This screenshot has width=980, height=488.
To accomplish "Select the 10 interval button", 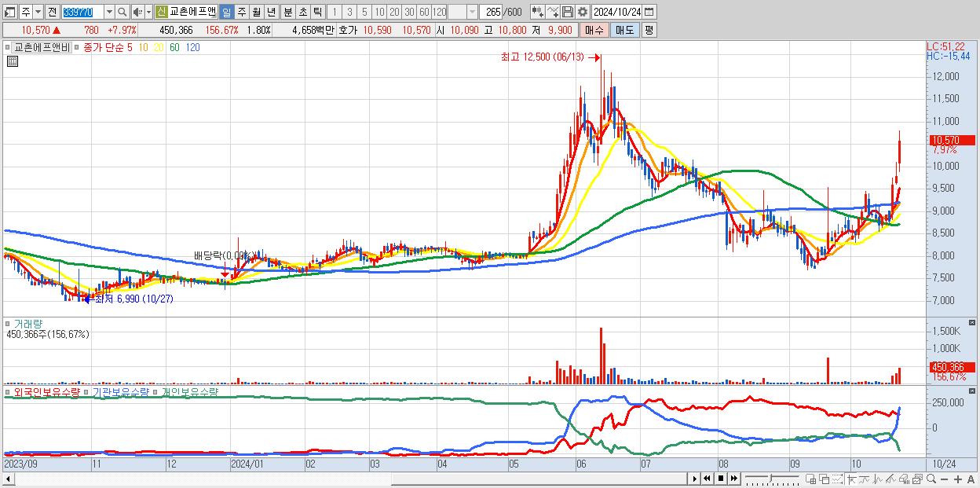I will tap(379, 12).
